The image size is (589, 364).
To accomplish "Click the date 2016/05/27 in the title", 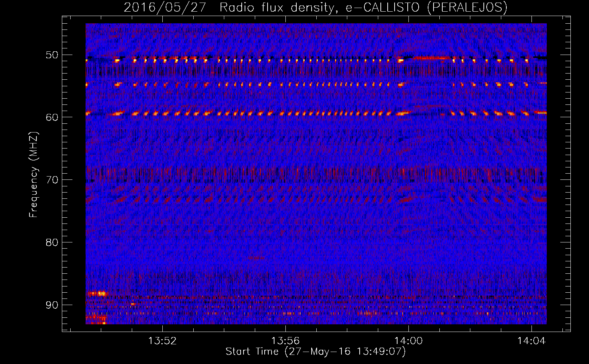I will click(165, 8).
